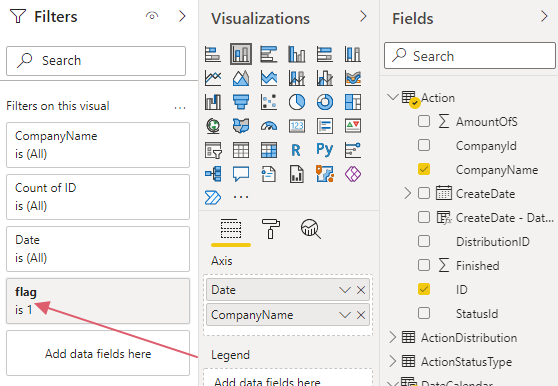Screen dimensions: 558x386
Task: Select the Python visual
Action: coord(325,149)
